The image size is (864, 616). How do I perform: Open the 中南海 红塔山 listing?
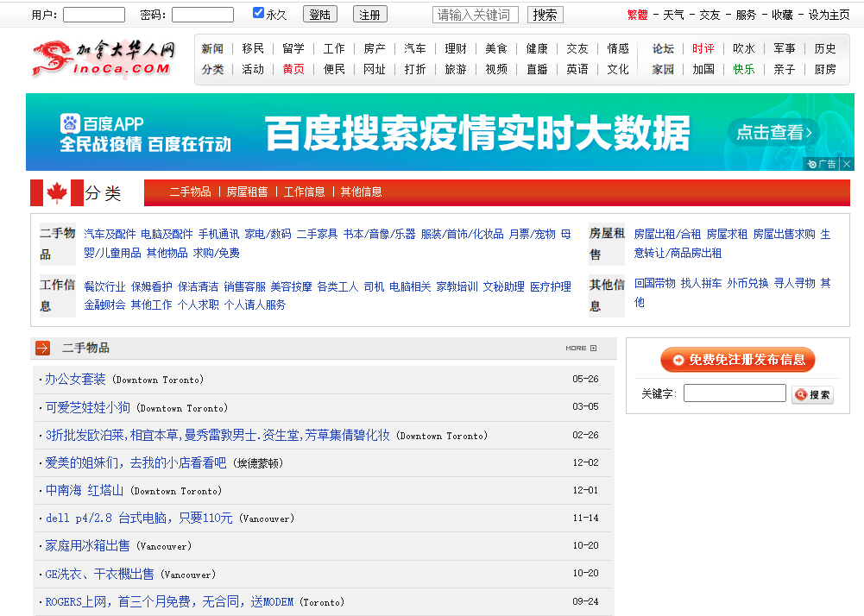click(x=85, y=490)
